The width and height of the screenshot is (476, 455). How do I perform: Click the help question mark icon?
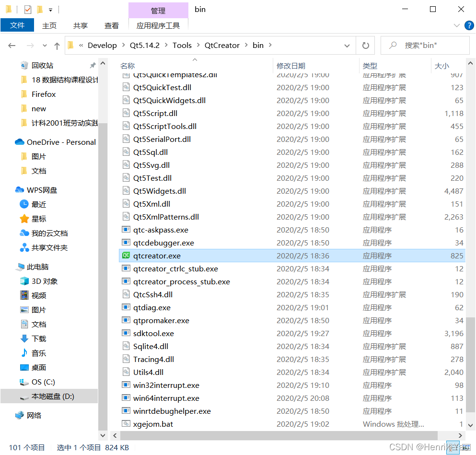(469, 25)
